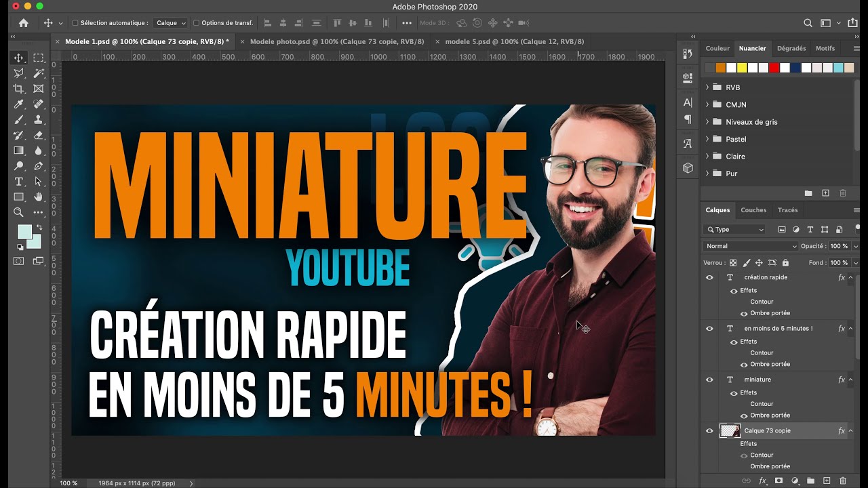Screen dimensions: 868x488
Task: Create a new layer with plus icon
Action: pos(827,481)
